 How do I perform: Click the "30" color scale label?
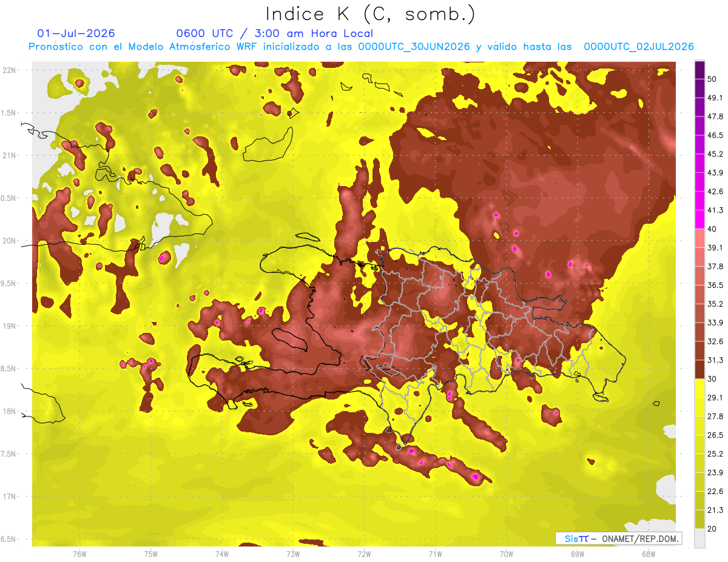(712, 379)
